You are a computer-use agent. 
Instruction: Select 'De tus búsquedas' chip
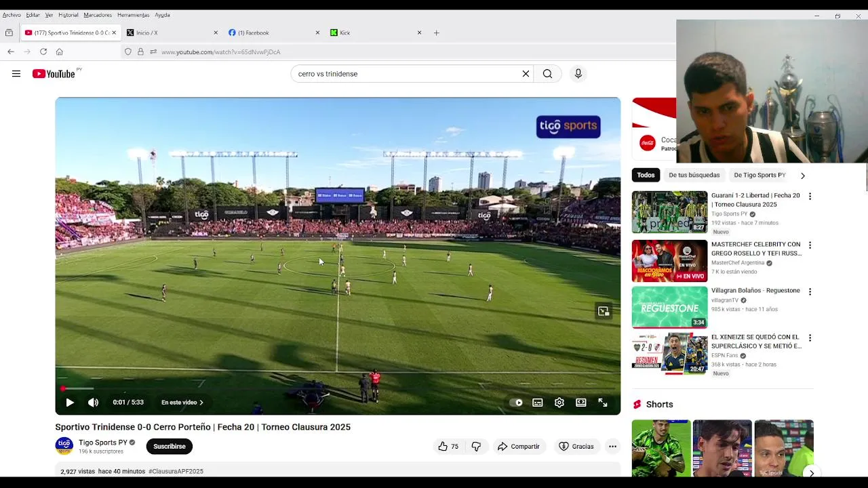click(x=694, y=176)
